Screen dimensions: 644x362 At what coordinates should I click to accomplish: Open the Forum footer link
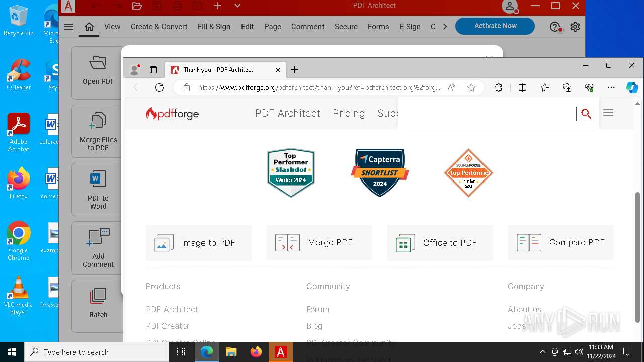(317, 309)
